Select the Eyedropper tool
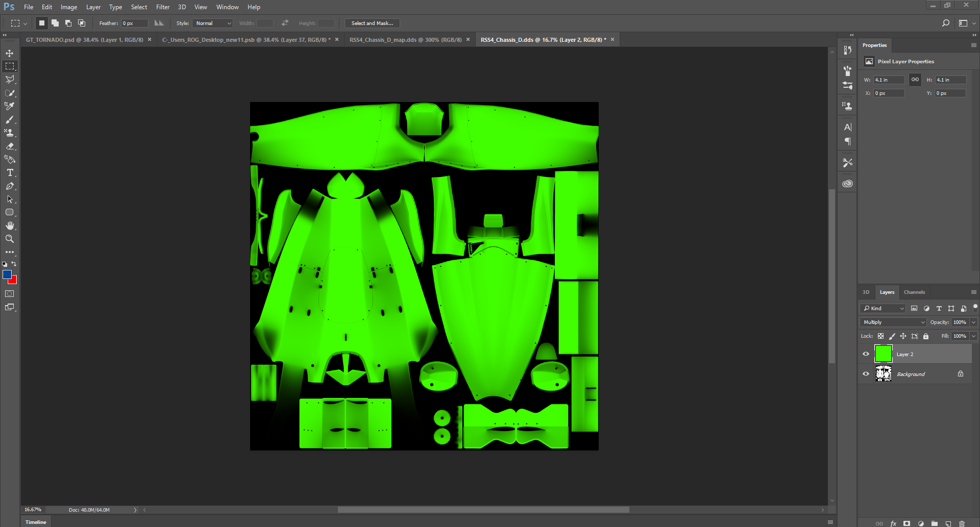980x527 pixels. tap(10, 106)
